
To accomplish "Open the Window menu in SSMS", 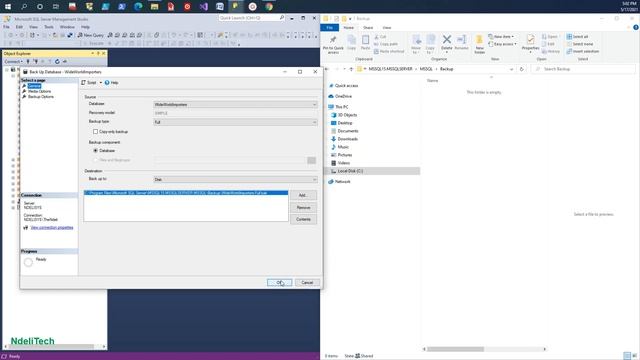I will tap(67, 27).
